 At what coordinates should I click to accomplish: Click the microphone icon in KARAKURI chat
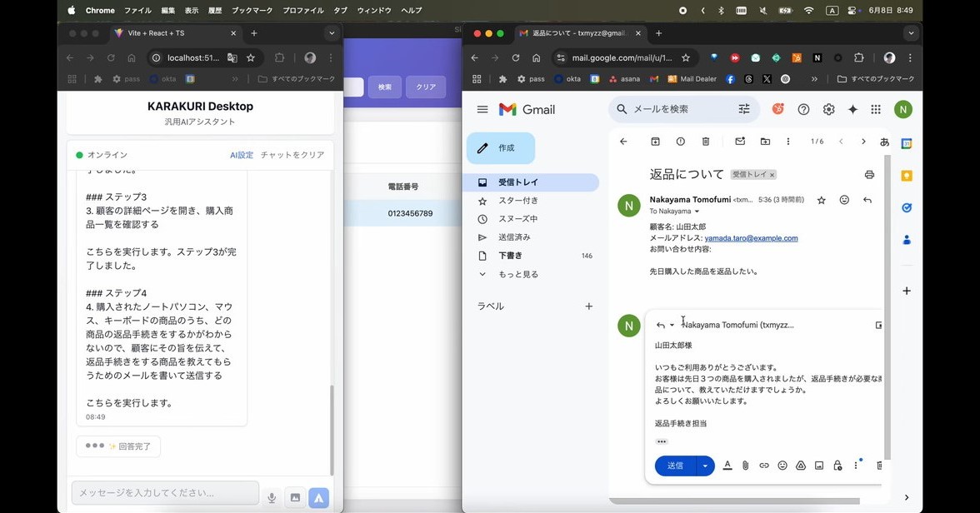272,498
